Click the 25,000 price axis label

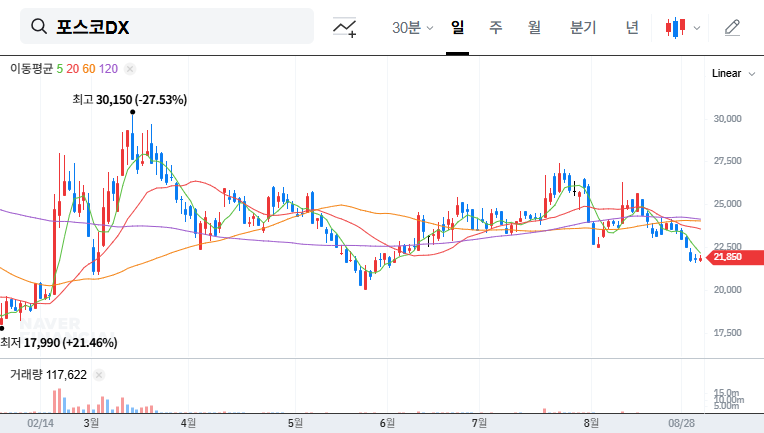[727, 204]
